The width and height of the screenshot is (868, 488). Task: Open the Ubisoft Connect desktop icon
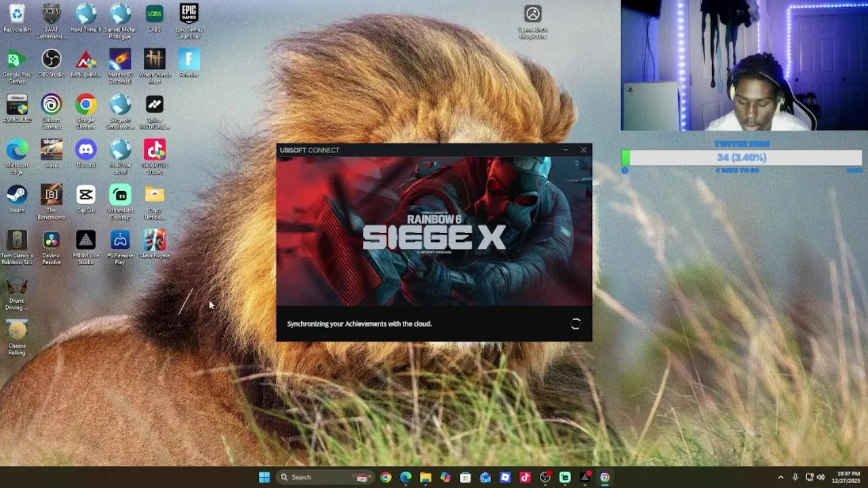52,112
